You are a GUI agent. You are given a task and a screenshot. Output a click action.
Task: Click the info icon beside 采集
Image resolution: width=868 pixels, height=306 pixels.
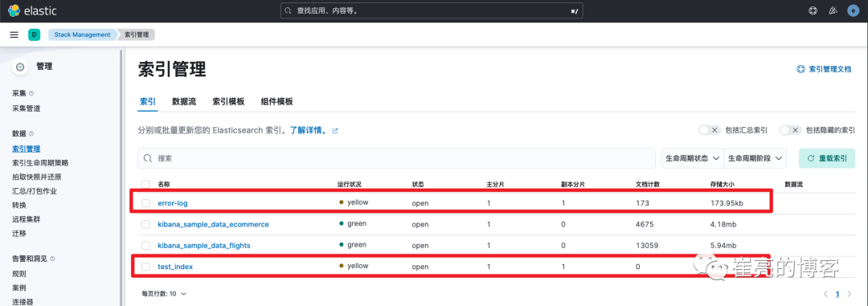pos(31,93)
